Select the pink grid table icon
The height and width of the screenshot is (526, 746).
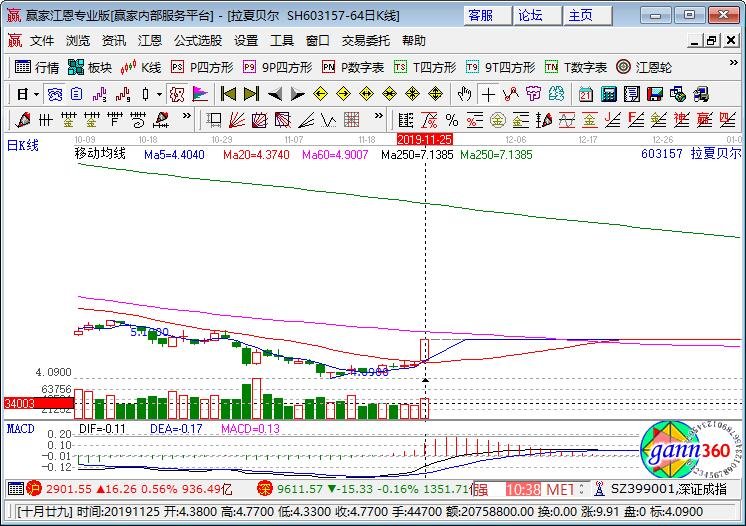click(352, 120)
